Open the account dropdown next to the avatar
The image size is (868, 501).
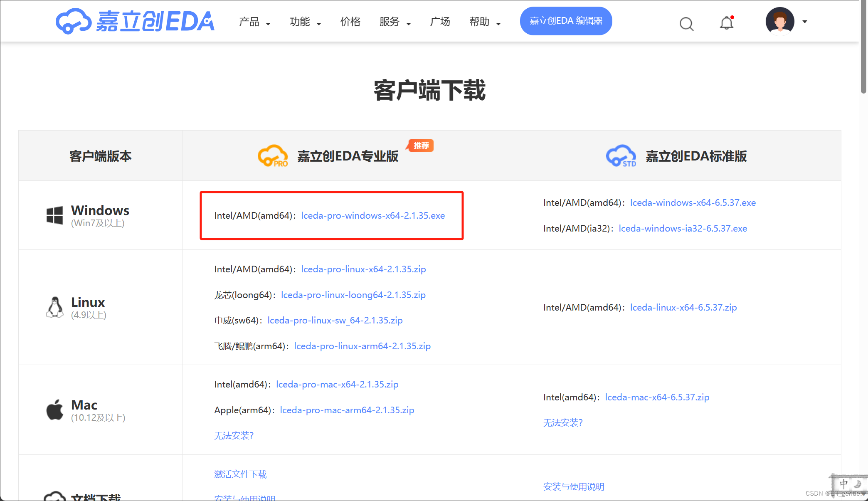[x=805, y=22]
